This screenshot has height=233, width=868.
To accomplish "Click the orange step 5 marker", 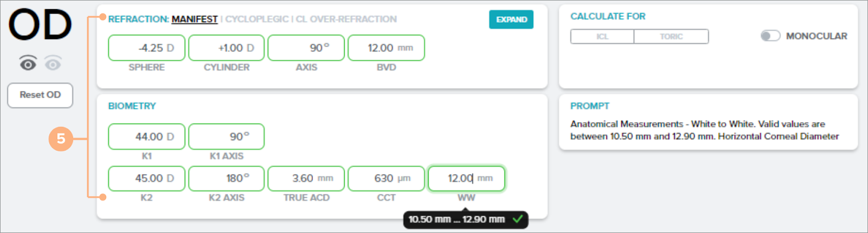I will pyautogui.click(x=61, y=139).
